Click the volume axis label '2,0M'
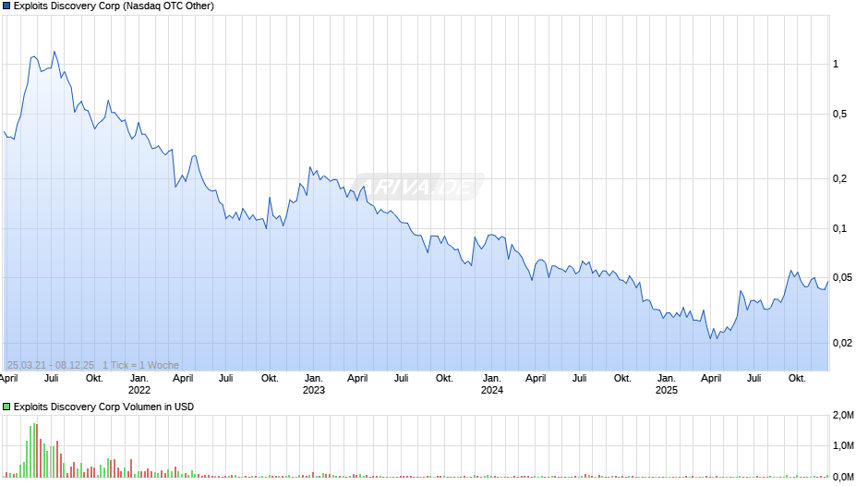This screenshot has width=868, height=486. tap(843, 416)
